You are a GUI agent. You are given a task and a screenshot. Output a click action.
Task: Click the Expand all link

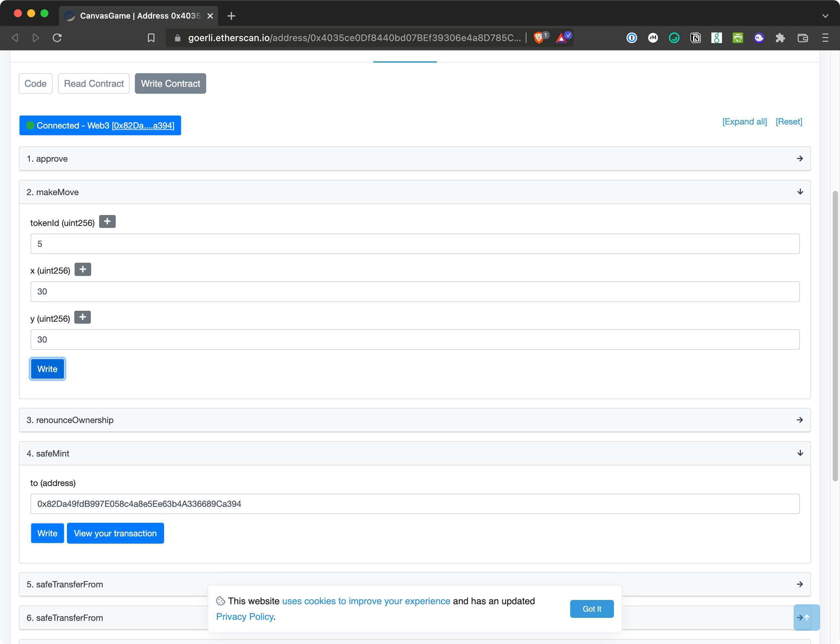[745, 122]
